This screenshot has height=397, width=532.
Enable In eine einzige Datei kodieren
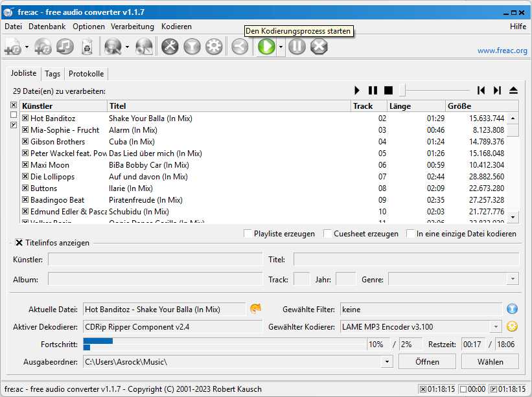411,234
